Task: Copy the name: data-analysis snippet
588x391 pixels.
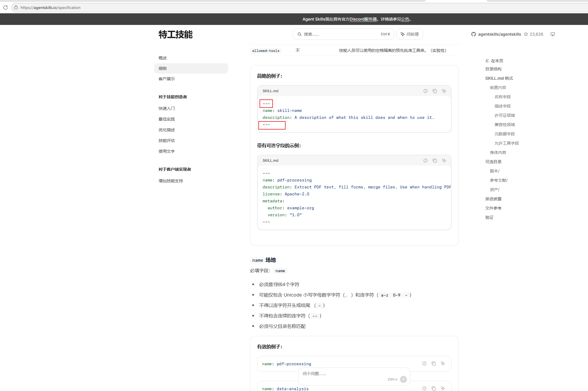Action: tap(434, 388)
